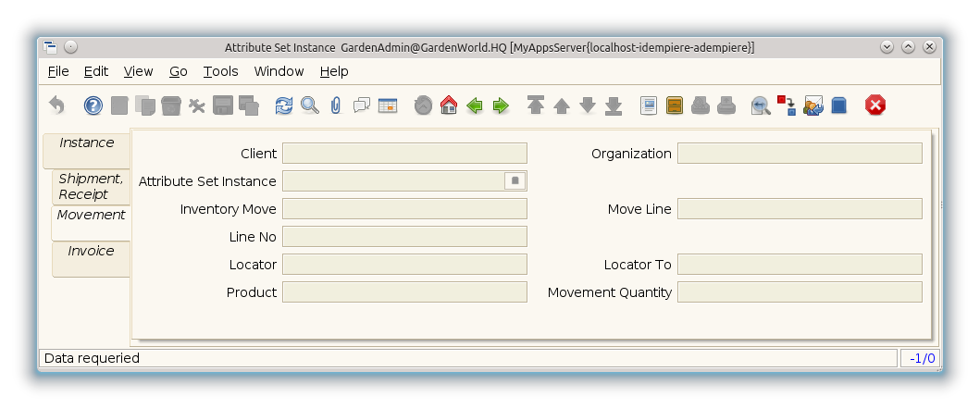Click the round pin button in title bar
980x409 pixels.
(x=70, y=47)
